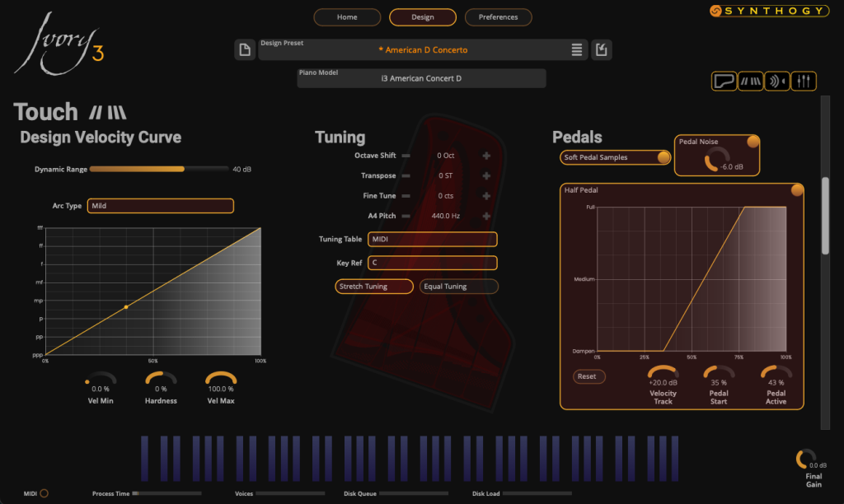The width and height of the screenshot is (844, 504).
Task: Increase Transpose with plus
Action: (486, 176)
